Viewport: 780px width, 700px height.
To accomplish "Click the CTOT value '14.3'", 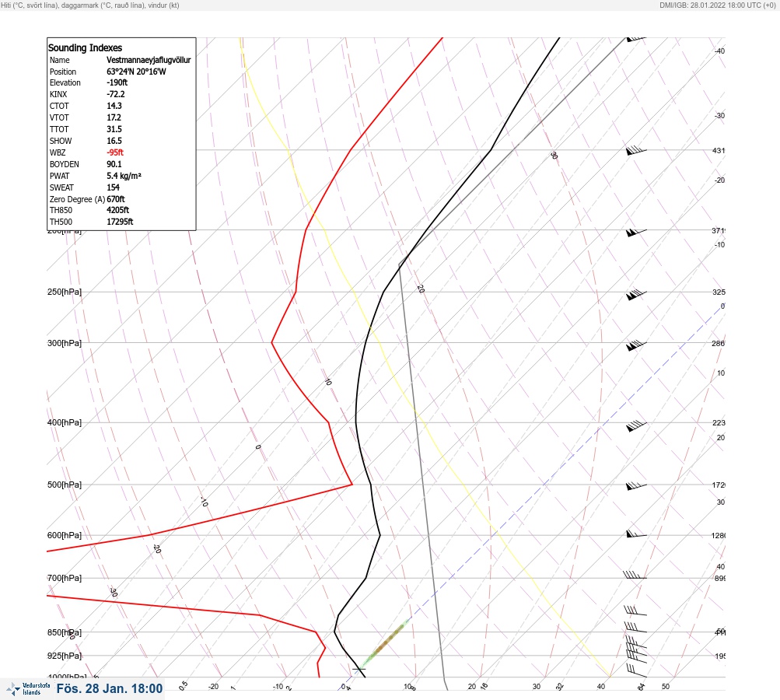I will pos(114,106).
